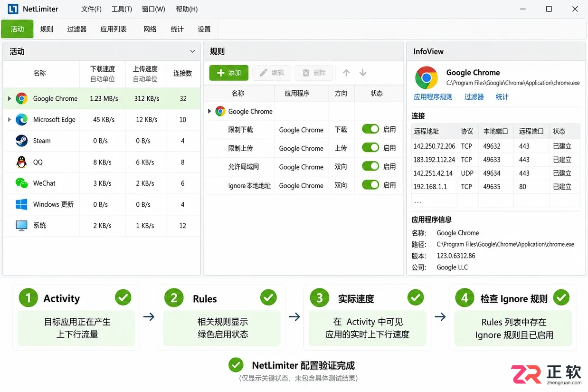Click the UDP protocol cell
This screenshot has height=392, width=588.
(x=467, y=173)
